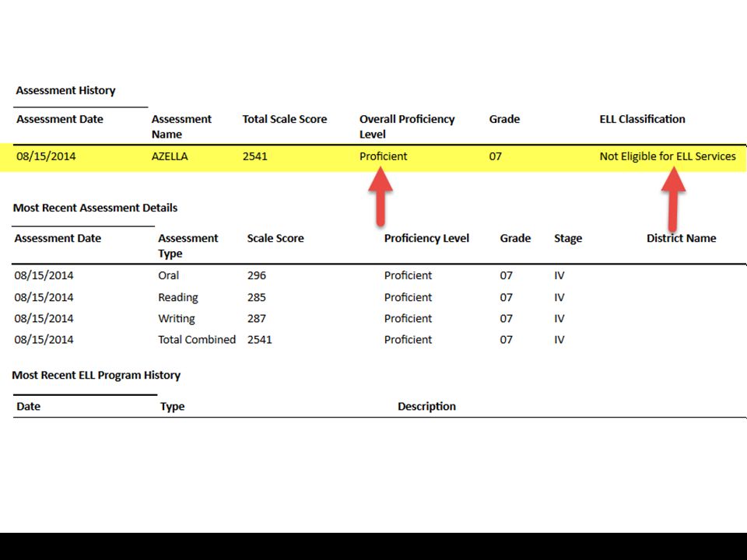Click the Date column header in Program History
747x560 pixels.
[28, 406]
